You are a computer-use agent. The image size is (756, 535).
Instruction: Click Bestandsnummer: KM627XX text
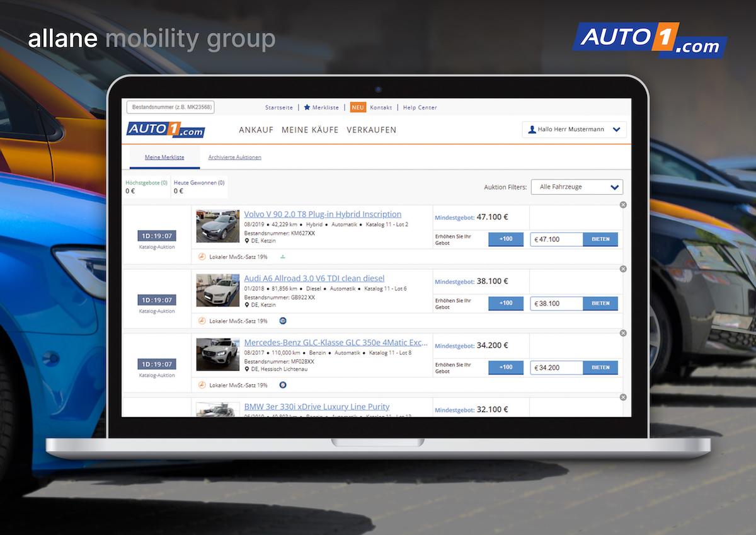[x=280, y=233]
